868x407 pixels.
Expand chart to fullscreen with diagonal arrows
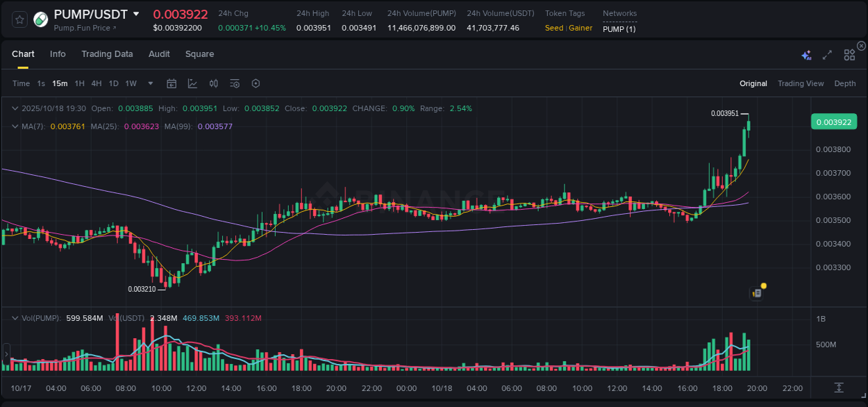826,53
